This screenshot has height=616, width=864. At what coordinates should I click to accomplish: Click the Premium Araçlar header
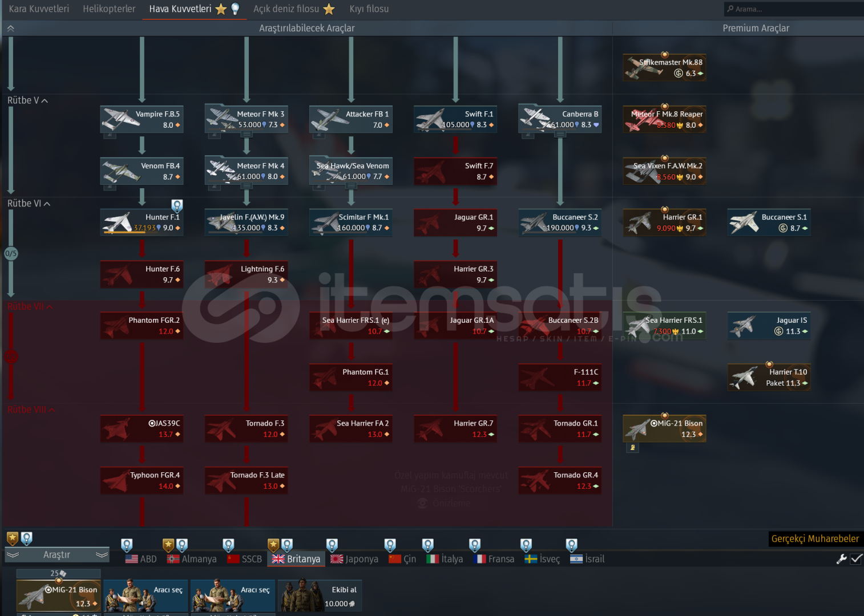point(756,29)
